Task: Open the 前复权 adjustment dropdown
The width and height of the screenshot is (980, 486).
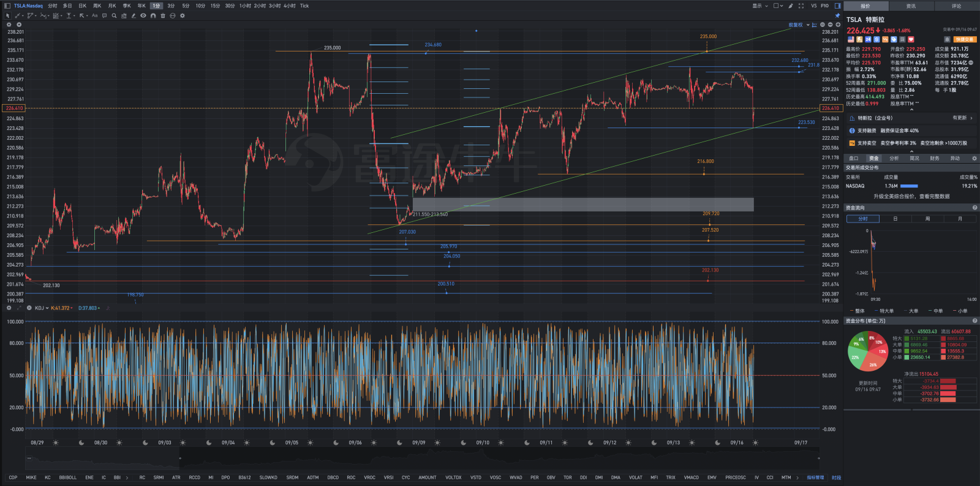Action: [799, 25]
